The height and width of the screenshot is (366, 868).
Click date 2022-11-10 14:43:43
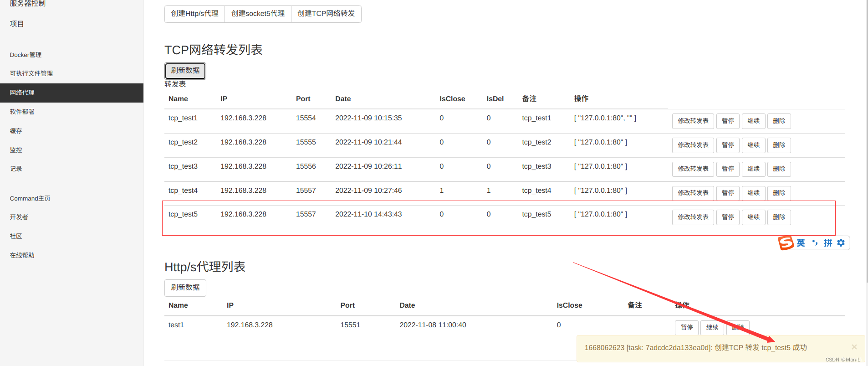(368, 214)
